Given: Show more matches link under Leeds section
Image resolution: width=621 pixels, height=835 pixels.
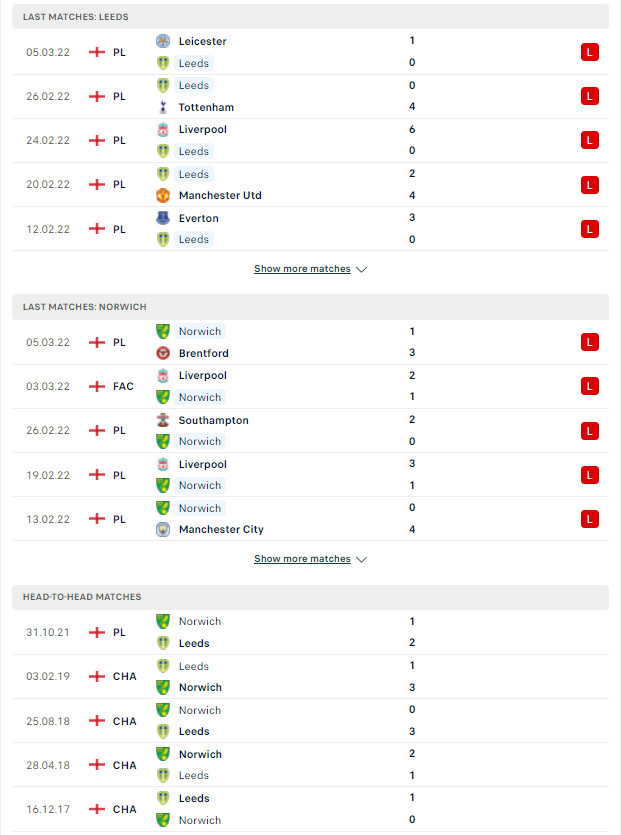Looking at the screenshot, I should 302,269.
